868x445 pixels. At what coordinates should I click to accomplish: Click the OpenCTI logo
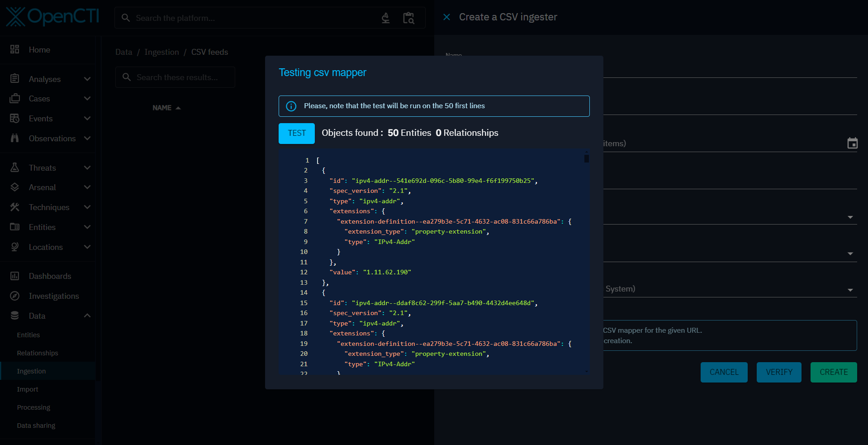(52, 17)
